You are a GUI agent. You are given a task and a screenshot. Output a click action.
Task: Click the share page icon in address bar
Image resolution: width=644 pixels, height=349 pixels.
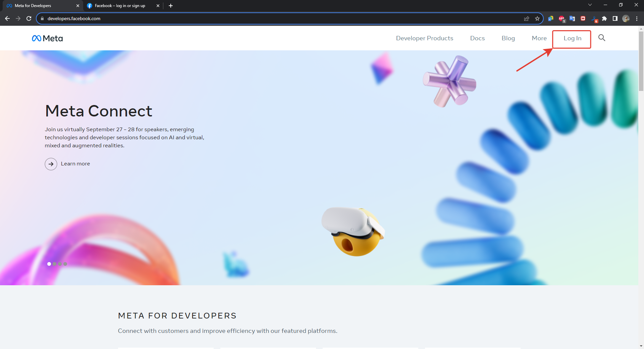point(527,18)
